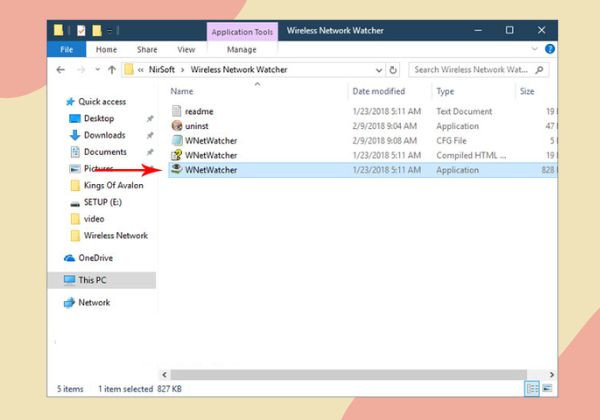Open the Share ribbon tab

(x=147, y=50)
